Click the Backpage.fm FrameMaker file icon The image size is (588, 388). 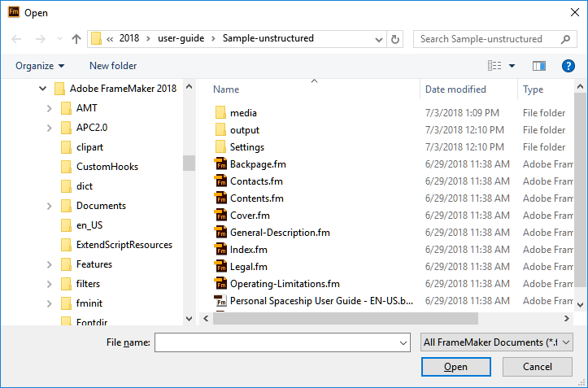[220, 164]
